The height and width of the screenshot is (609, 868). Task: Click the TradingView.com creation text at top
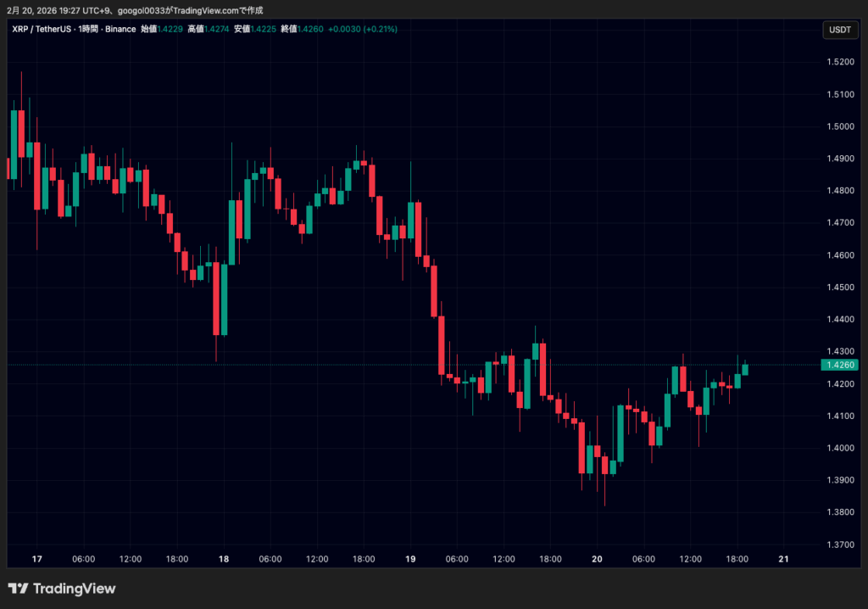[212, 10]
